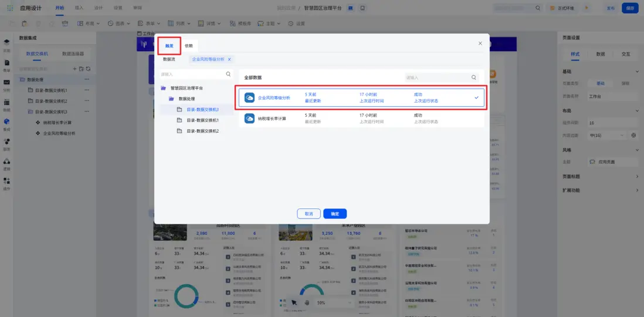Open more menu for left-panel 目录-数据交换机1

tap(87, 90)
